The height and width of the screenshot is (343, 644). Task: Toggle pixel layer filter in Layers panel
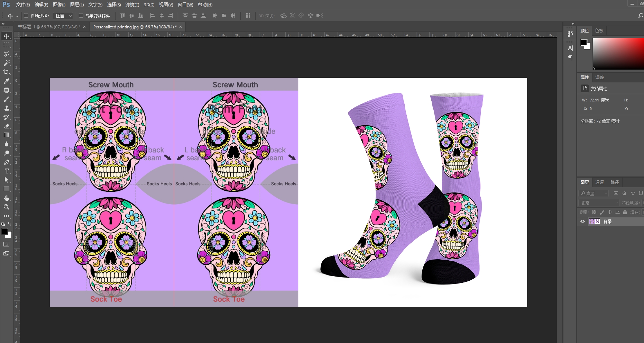pyautogui.click(x=616, y=193)
